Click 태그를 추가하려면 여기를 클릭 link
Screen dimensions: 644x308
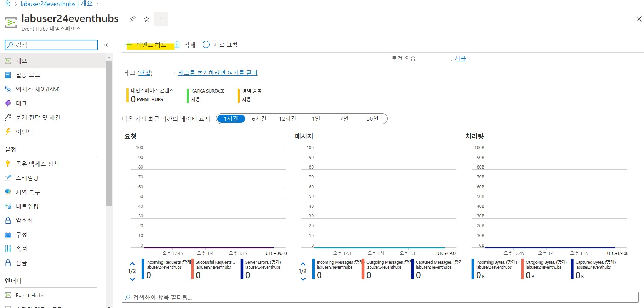[218, 73]
